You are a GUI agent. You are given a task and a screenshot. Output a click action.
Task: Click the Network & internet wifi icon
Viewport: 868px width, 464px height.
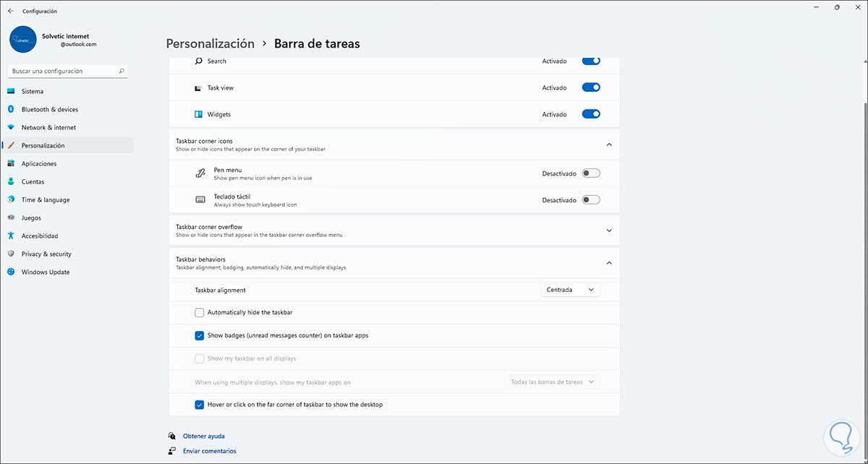coord(11,127)
